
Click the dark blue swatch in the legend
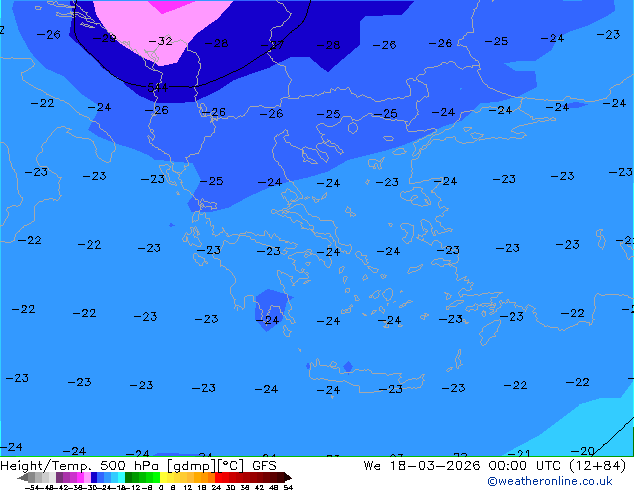[x=94, y=477]
